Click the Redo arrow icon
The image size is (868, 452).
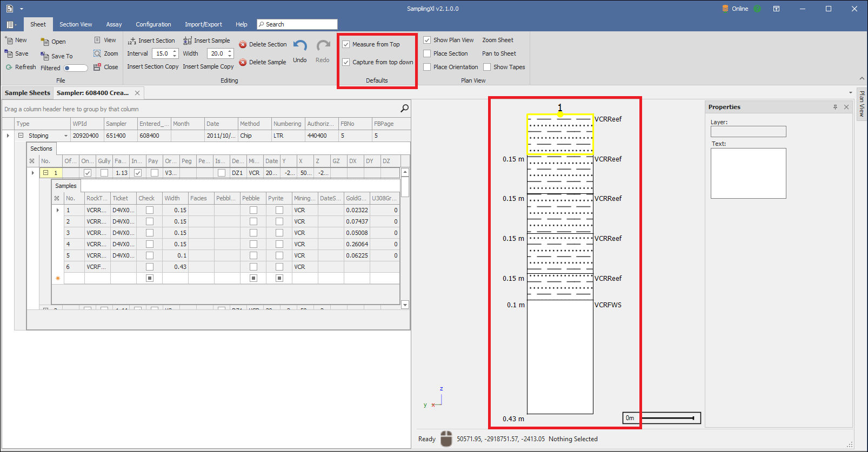pyautogui.click(x=323, y=46)
